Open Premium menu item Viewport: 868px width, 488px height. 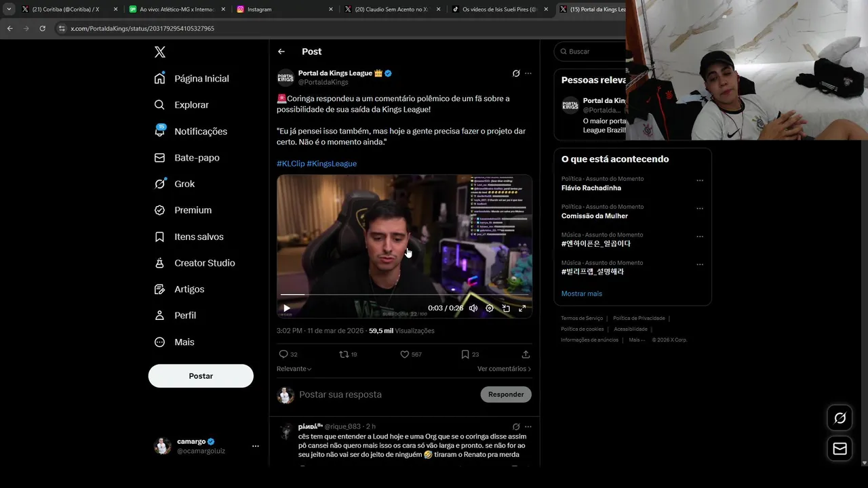pos(182,210)
